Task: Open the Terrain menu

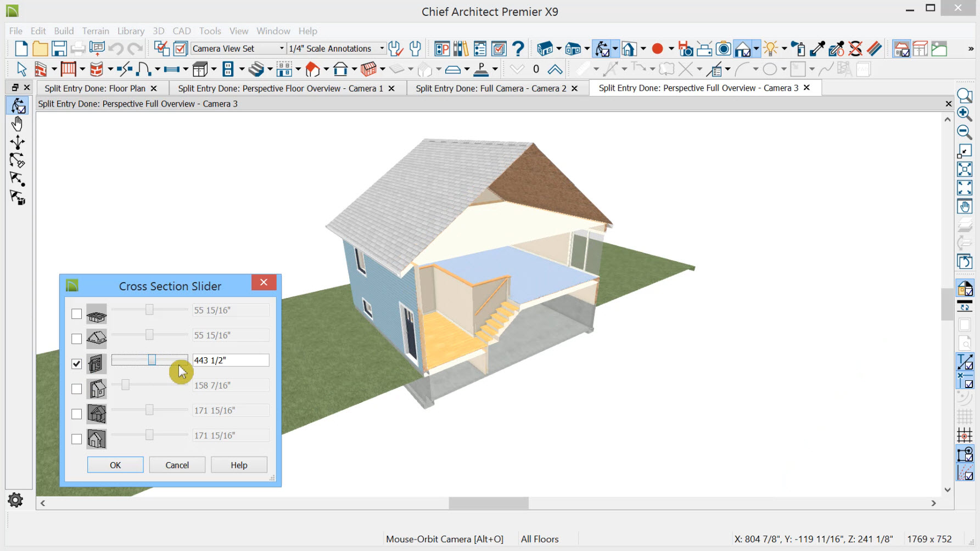Action: pyautogui.click(x=96, y=31)
